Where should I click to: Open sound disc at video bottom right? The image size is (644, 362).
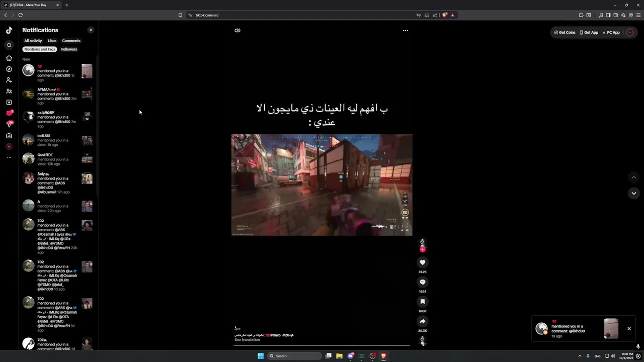click(x=423, y=341)
